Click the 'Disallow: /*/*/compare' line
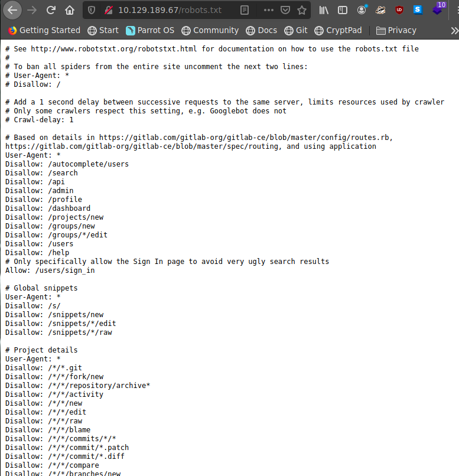This screenshot has height=476, width=459. (52, 465)
